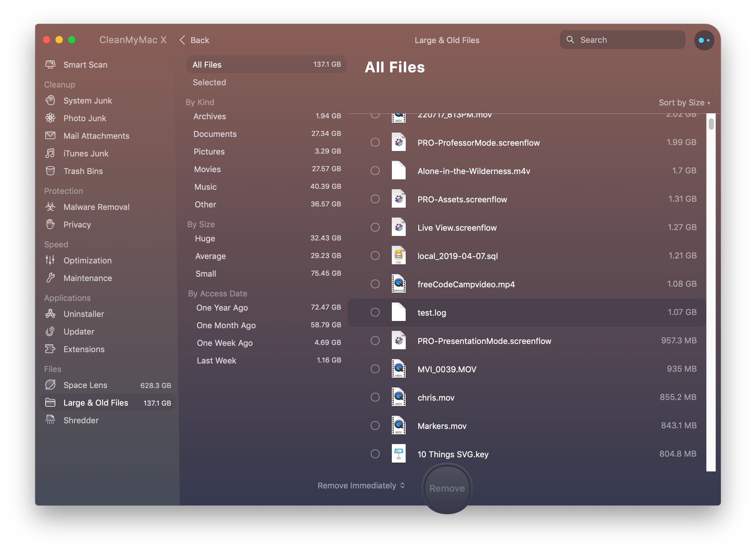Click the file list vertical scrollbar
This screenshot has height=552, width=756.
tap(711, 124)
